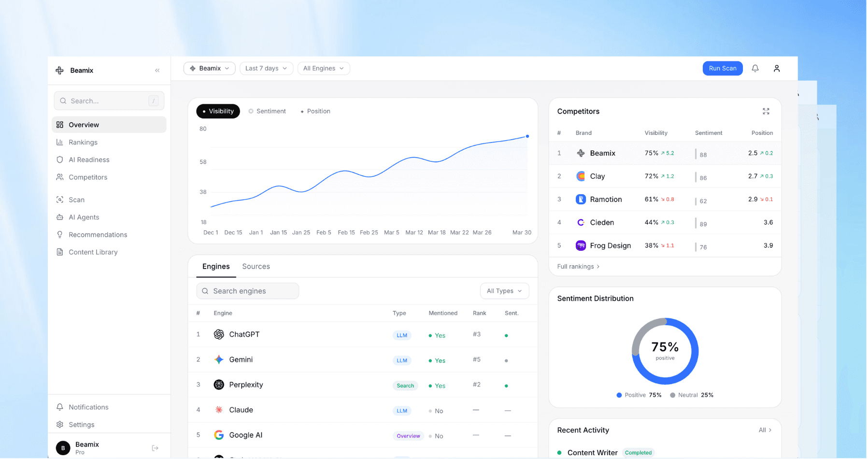
Task: Open Recommendations in the sidebar
Action: 109,235
